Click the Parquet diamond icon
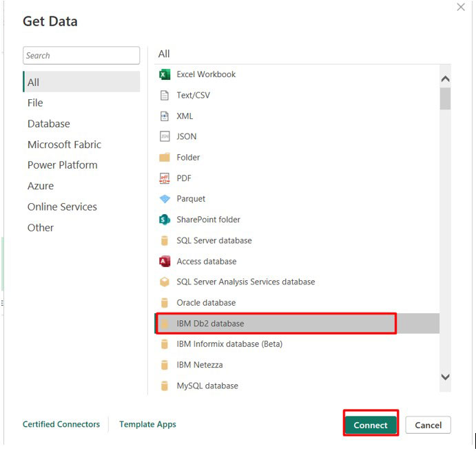The height and width of the screenshot is (453, 476). click(165, 199)
